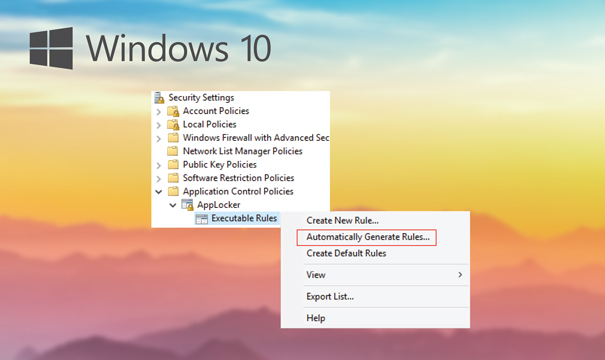Image resolution: width=605 pixels, height=360 pixels.
Task: Select Software Restriction Policies label
Action: (x=238, y=178)
